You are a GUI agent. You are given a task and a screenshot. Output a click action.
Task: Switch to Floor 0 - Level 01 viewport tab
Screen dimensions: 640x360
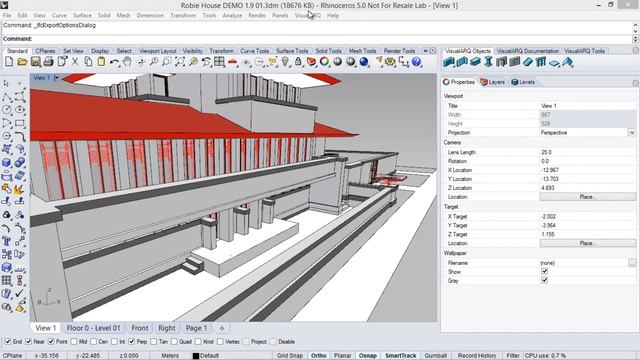coord(93,328)
